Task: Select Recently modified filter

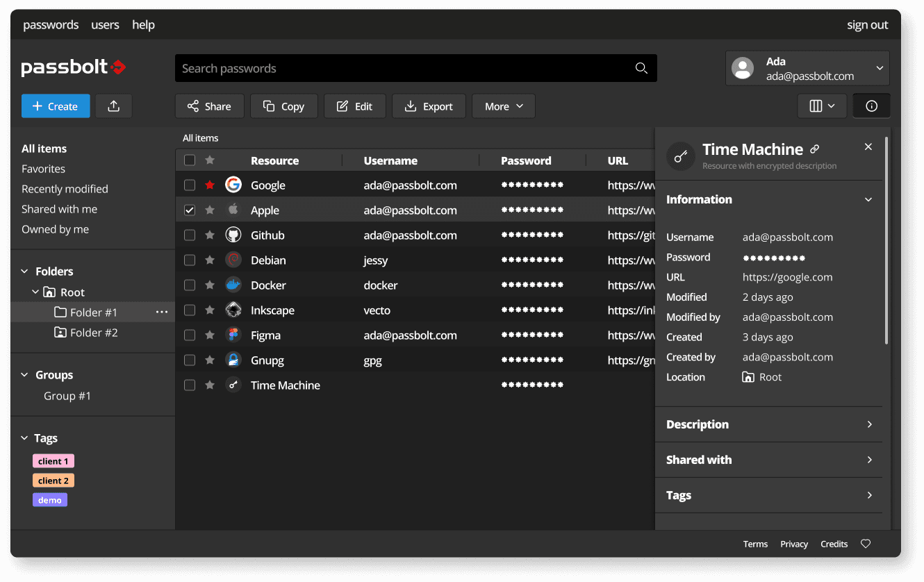Action: (x=65, y=189)
